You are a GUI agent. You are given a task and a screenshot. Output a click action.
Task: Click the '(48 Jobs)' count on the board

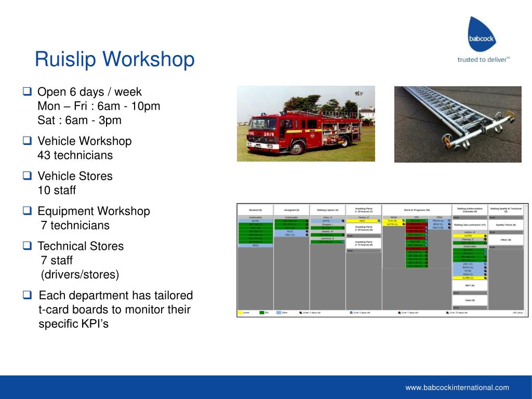pyautogui.click(x=518, y=312)
